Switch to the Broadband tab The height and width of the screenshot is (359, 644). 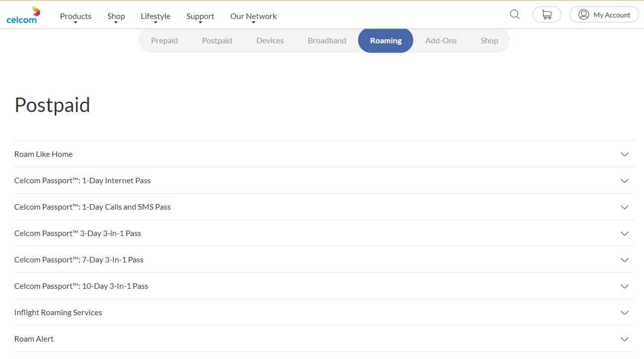click(x=327, y=41)
